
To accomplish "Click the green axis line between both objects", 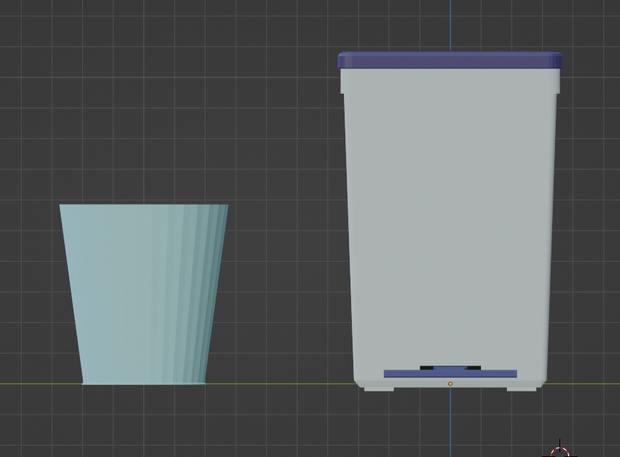I will pos(280,383).
